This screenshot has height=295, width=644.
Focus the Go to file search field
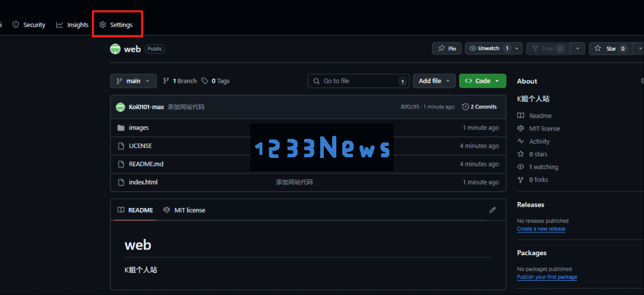(x=360, y=81)
